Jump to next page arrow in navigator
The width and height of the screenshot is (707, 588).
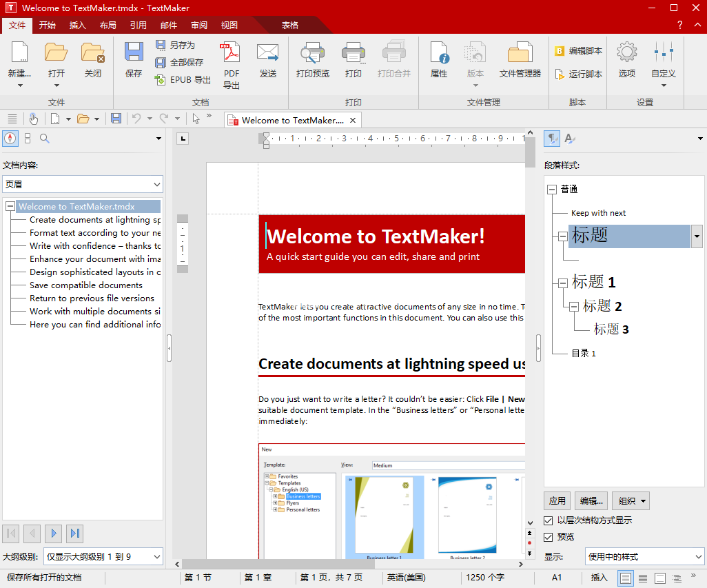(54, 534)
